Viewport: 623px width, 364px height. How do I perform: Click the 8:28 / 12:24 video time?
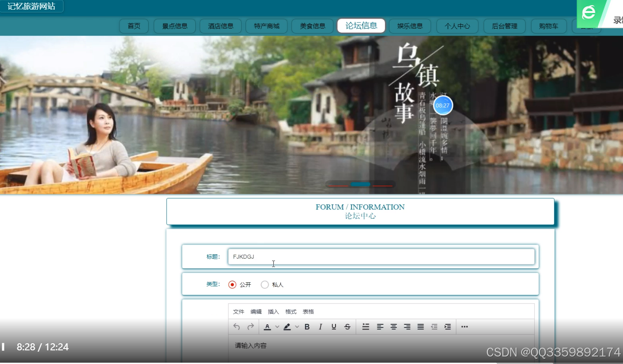tap(43, 347)
